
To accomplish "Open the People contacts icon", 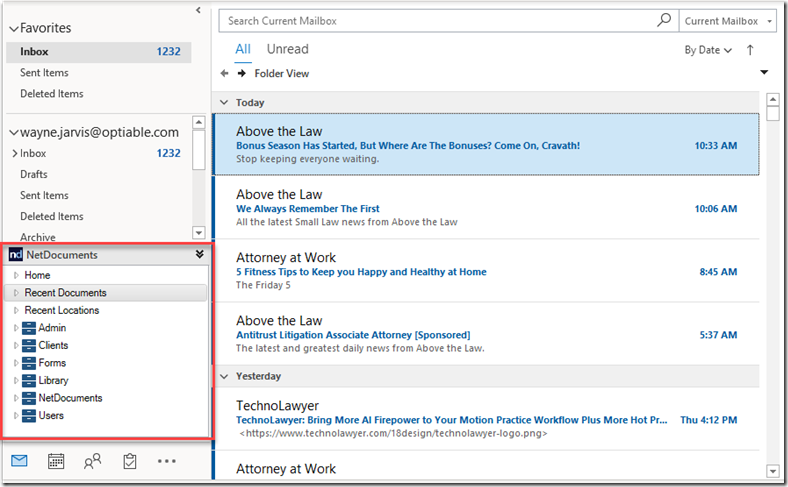I will click(x=92, y=461).
